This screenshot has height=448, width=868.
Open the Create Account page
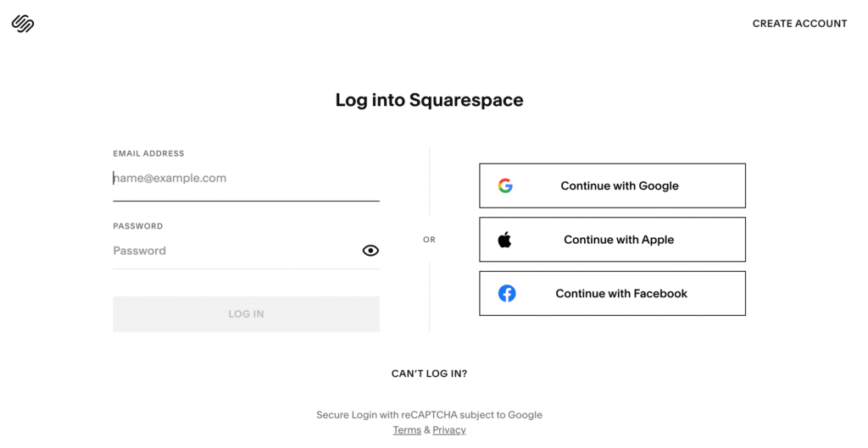pos(799,24)
